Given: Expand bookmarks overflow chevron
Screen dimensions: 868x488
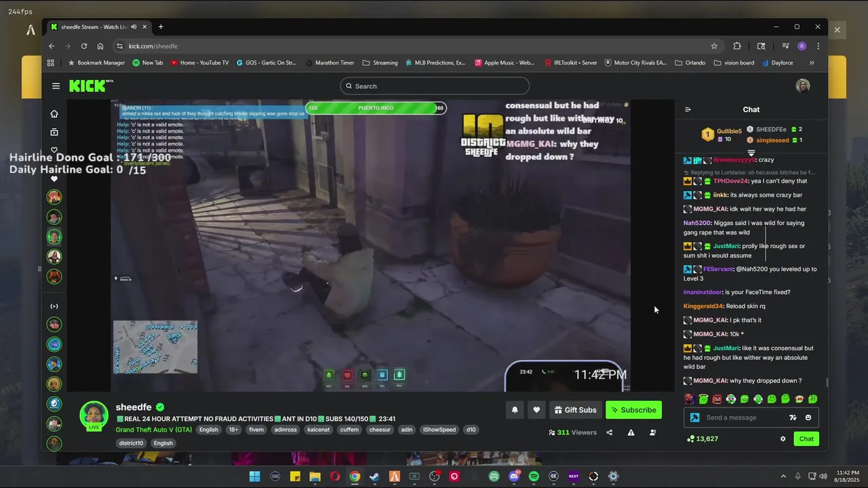Looking at the screenshot, I should click(x=812, y=63).
